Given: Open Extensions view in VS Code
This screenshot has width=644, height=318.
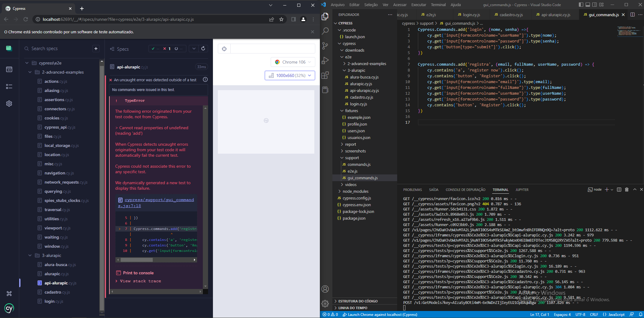Looking at the screenshot, I should (x=325, y=75).
